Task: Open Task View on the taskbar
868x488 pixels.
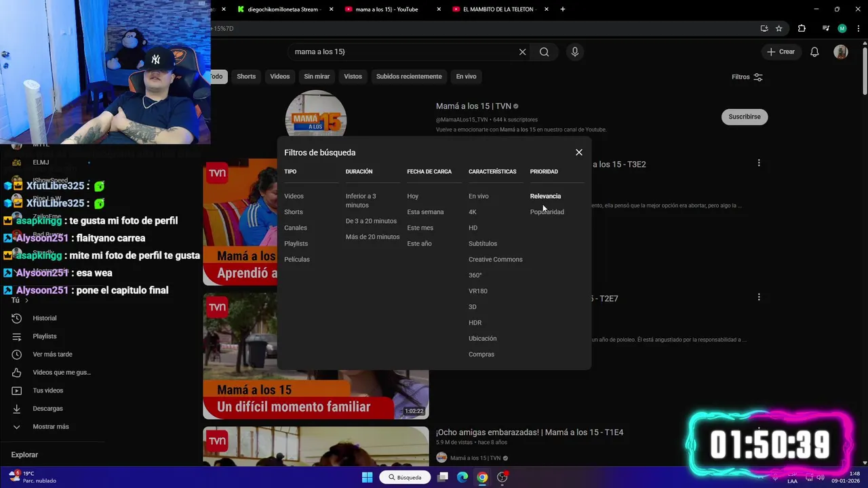Action: (x=443, y=477)
